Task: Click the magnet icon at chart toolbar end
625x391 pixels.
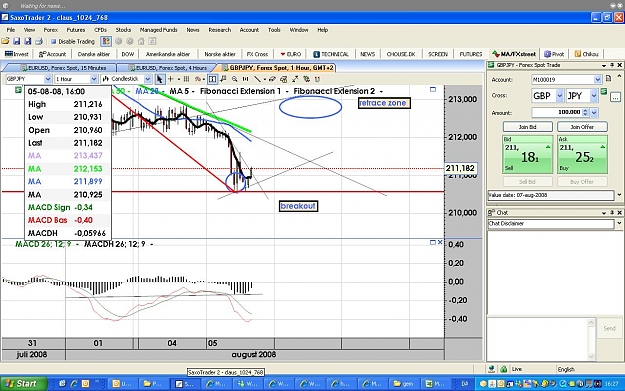Action: tap(317, 79)
